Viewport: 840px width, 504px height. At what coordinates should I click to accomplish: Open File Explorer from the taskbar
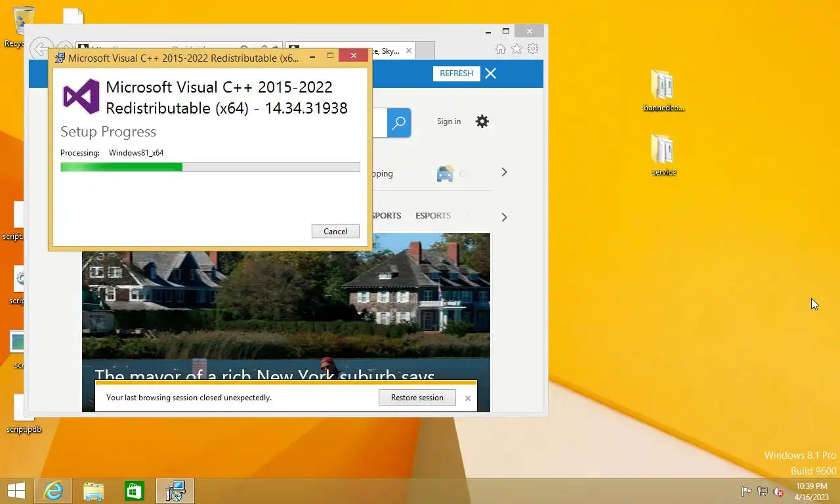coord(93,491)
